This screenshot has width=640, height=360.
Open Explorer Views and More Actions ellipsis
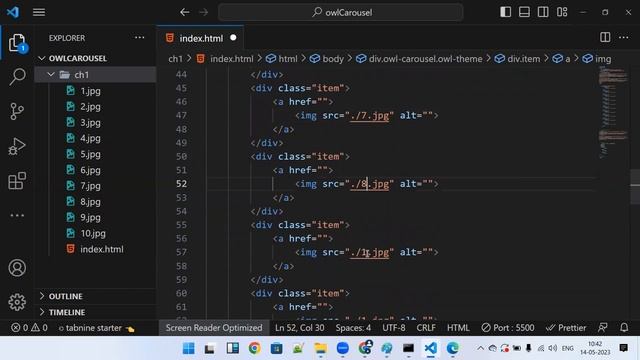coord(140,38)
